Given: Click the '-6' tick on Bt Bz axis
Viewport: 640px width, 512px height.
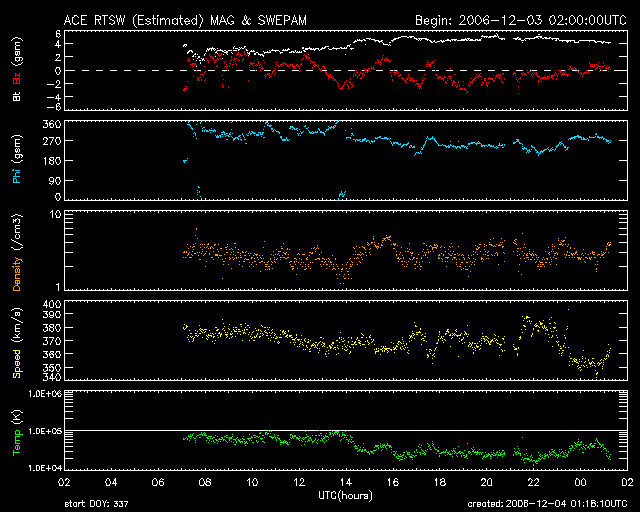Looking at the screenshot, I should click(x=54, y=107).
